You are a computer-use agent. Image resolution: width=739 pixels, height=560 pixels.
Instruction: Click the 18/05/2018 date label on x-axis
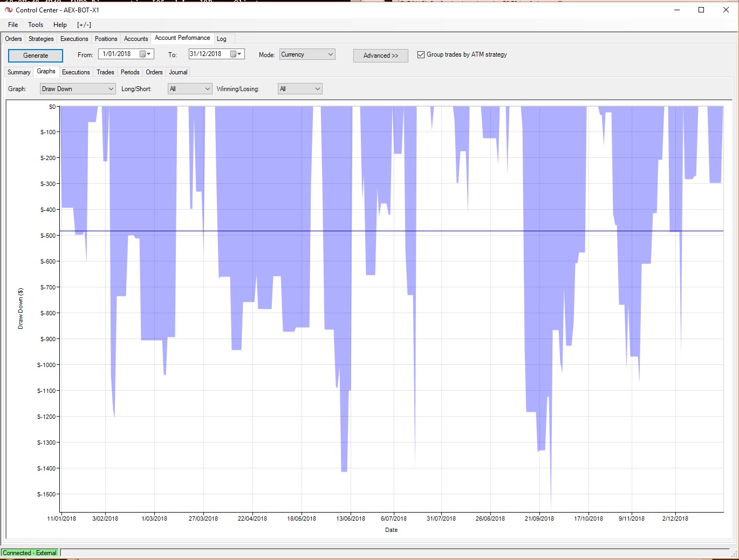pyautogui.click(x=302, y=518)
